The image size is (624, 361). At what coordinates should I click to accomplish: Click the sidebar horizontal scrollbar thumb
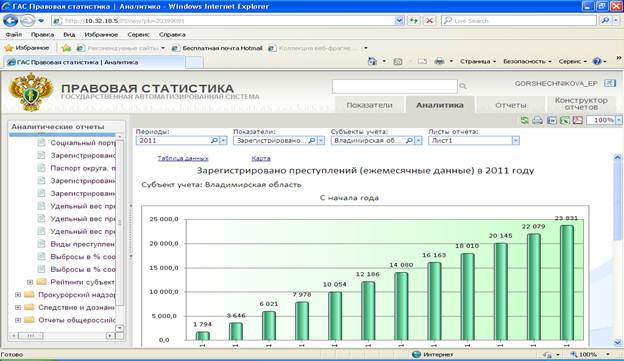tap(31, 336)
